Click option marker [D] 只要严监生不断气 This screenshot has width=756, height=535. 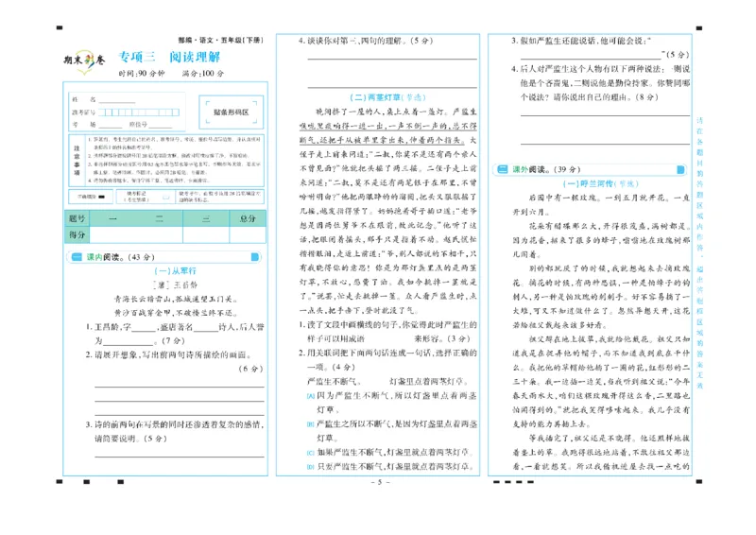click(311, 467)
